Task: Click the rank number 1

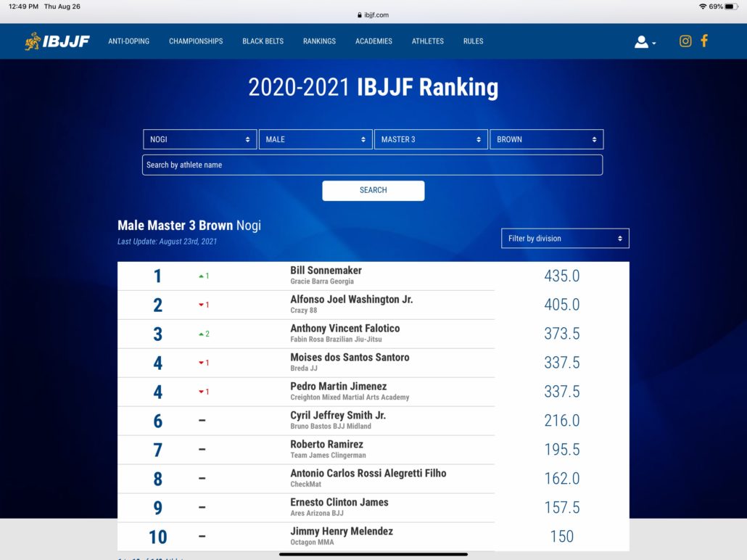Action: [x=157, y=276]
